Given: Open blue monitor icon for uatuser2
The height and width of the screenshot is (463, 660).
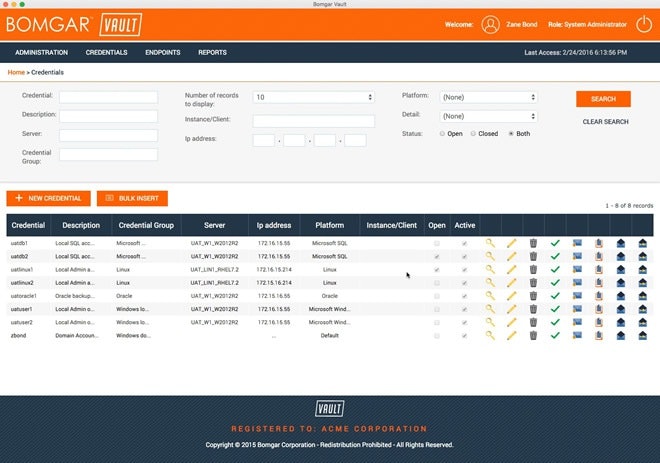Looking at the screenshot, I should point(577,322).
